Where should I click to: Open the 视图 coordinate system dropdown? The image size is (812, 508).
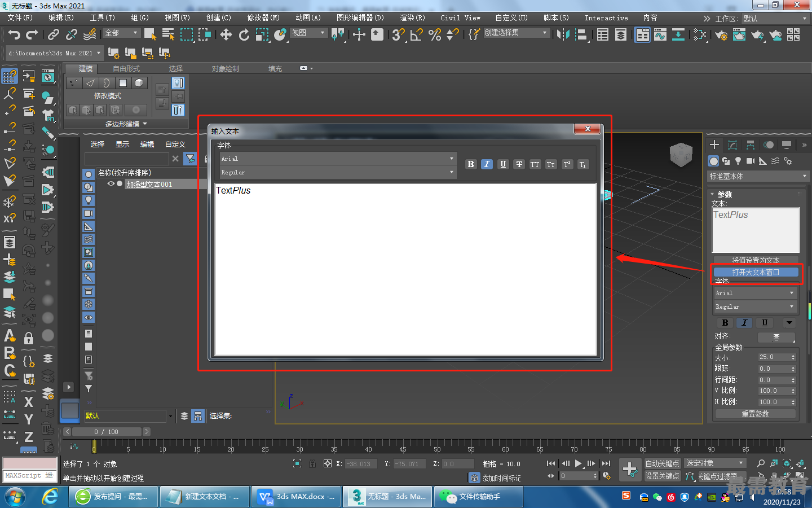(308, 33)
